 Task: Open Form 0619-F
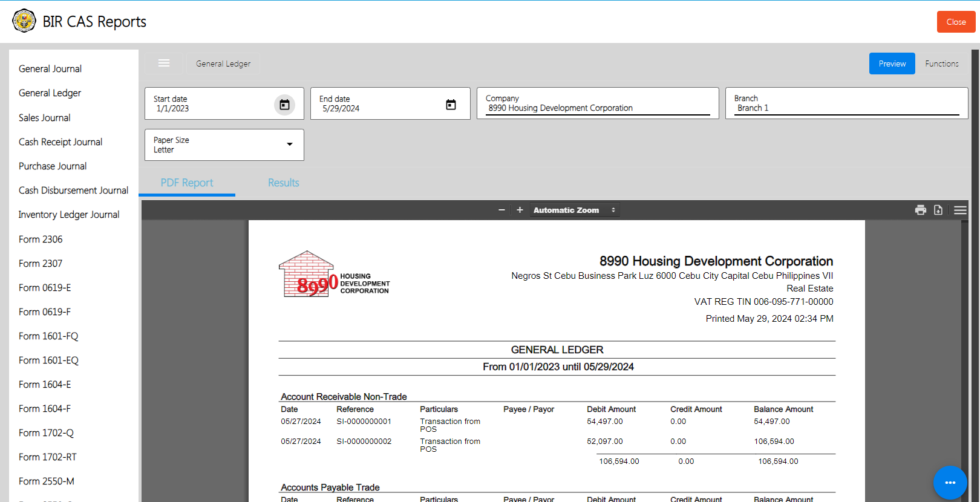[x=45, y=312]
